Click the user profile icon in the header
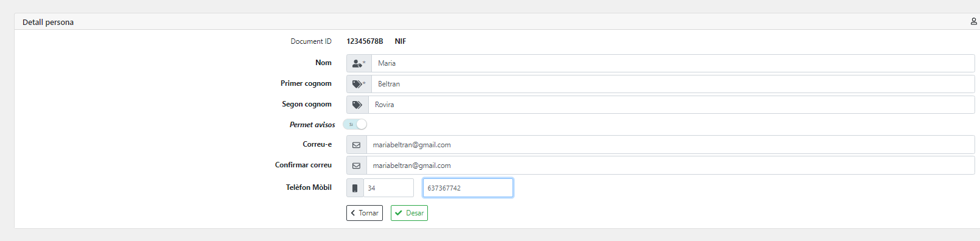The image size is (980, 241). (x=974, y=21)
